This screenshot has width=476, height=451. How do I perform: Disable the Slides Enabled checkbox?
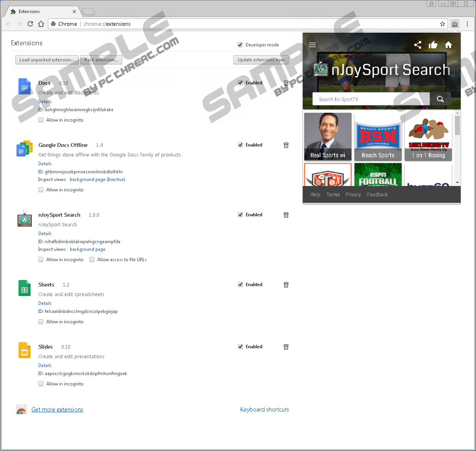click(x=240, y=347)
